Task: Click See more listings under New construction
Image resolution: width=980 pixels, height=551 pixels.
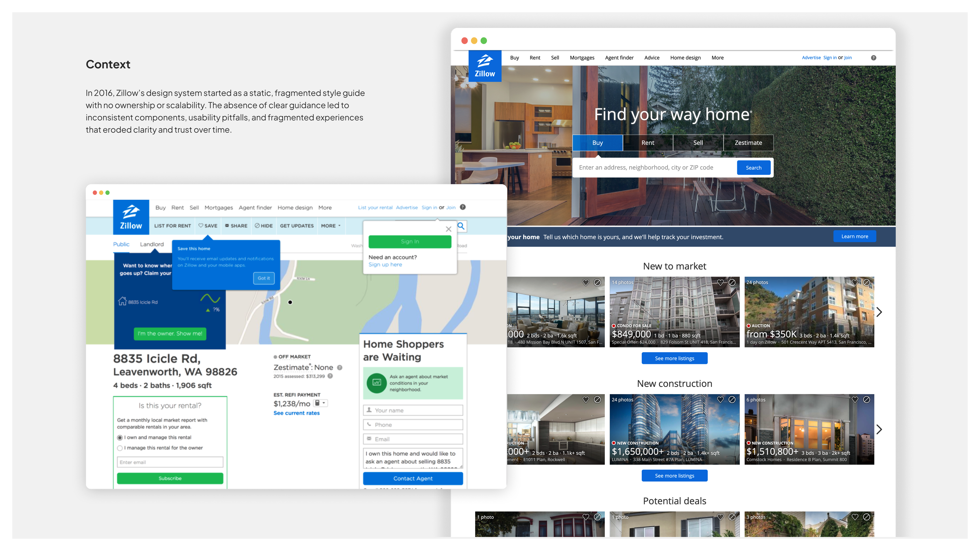Action: point(674,476)
